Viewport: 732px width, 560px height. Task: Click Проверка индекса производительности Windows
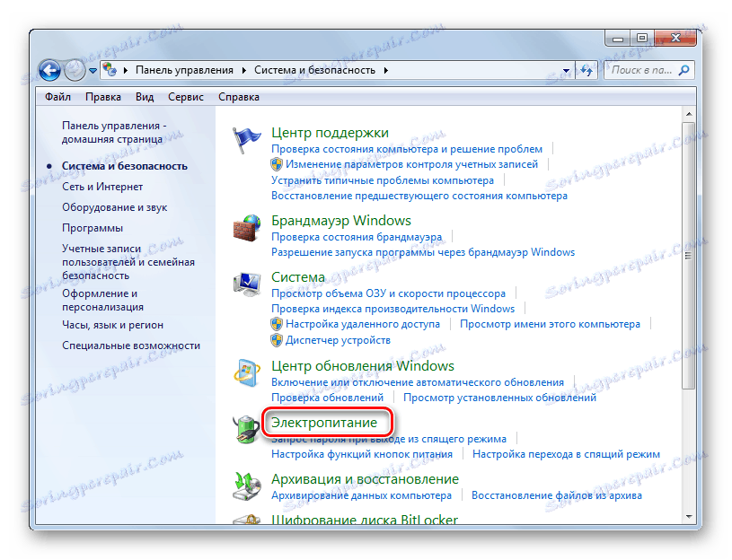tap(393, 309)
